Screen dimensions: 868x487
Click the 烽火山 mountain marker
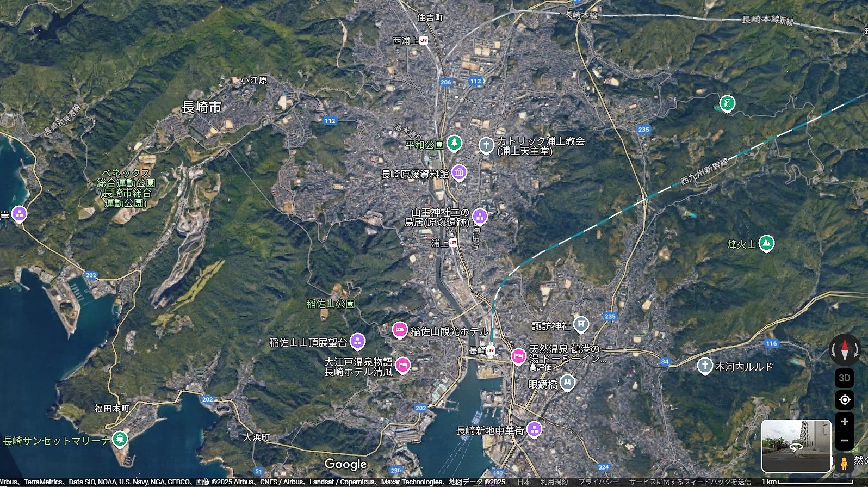pos(766,243)
